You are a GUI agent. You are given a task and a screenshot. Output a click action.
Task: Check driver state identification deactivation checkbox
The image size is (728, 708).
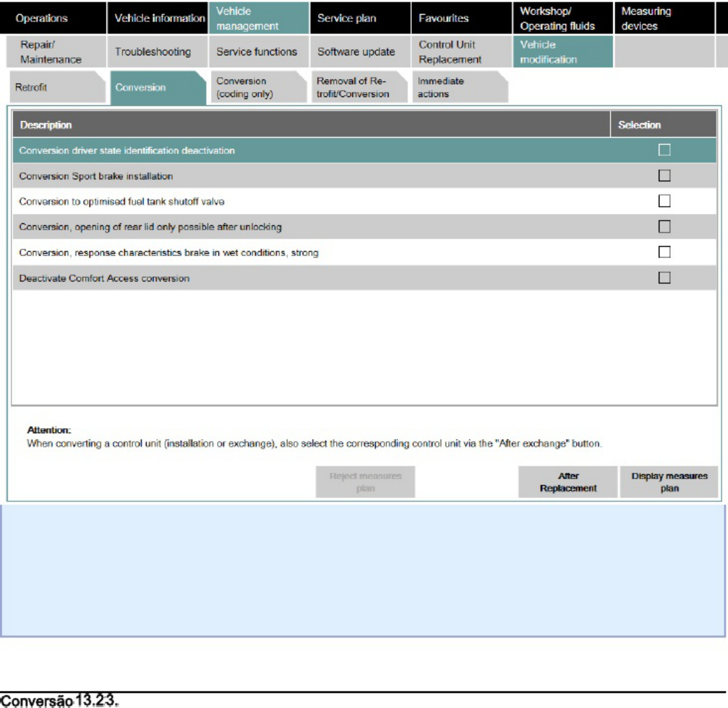point(665,150)
